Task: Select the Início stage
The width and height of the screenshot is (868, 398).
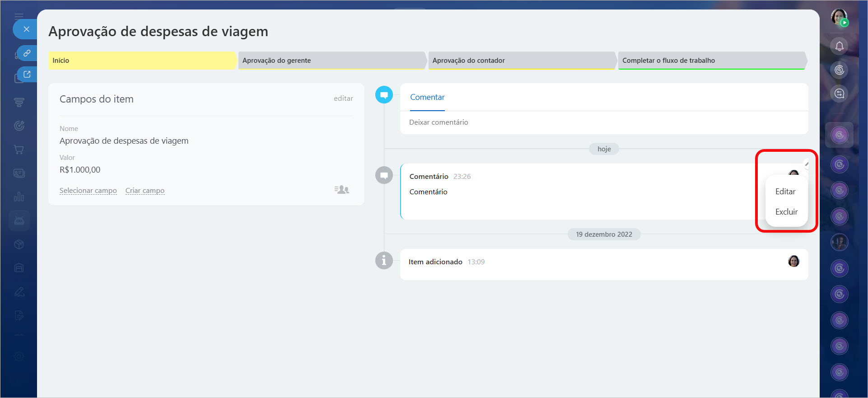Action: (142, 61)
